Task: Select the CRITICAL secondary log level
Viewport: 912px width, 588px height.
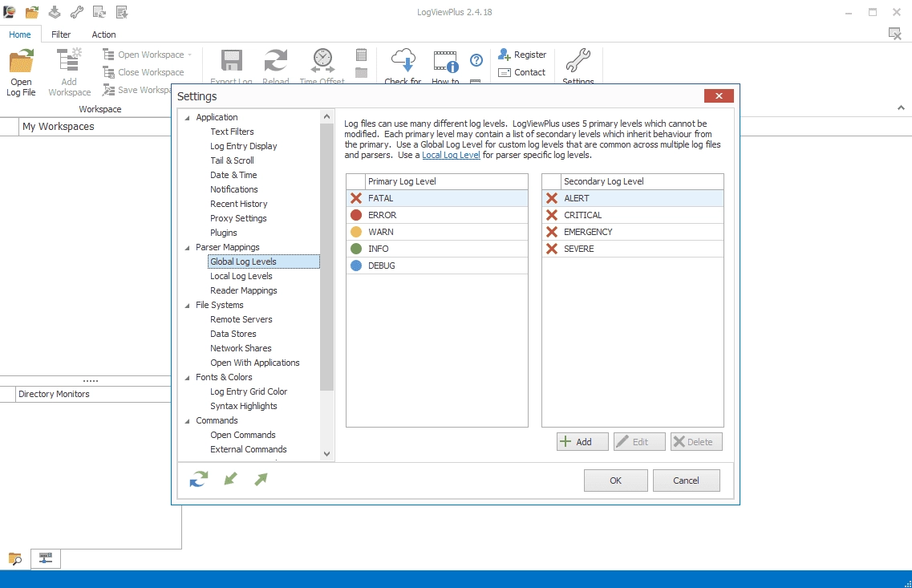Action: pos(633,215)
